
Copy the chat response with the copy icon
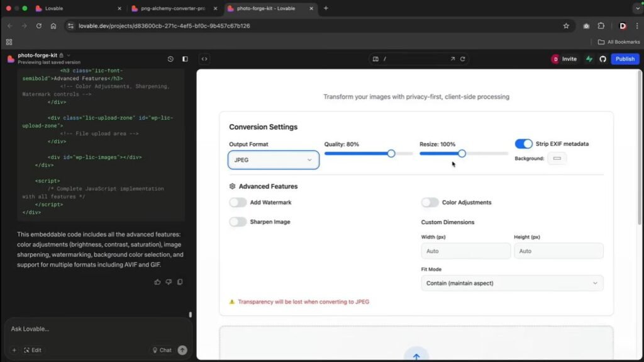180,282
